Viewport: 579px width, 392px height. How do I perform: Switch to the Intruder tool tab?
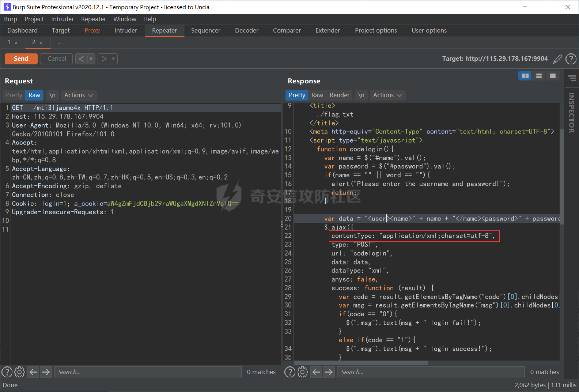(126, 30)
